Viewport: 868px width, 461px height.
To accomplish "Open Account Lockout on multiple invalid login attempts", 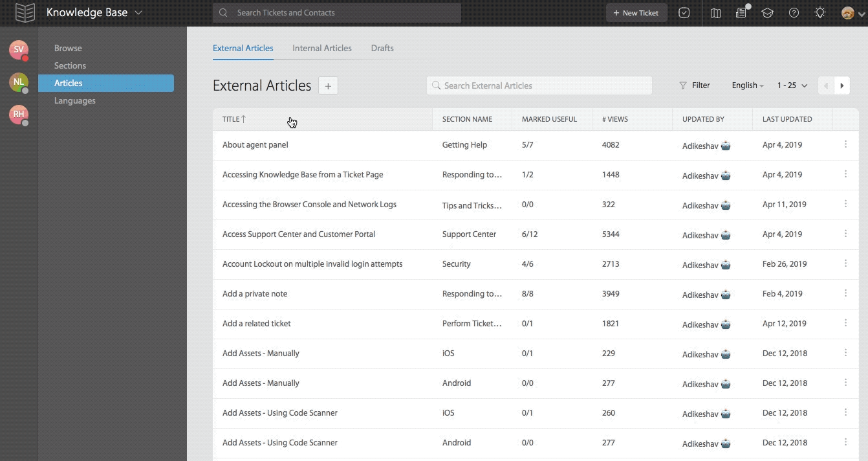I will [x=312, y=264].
